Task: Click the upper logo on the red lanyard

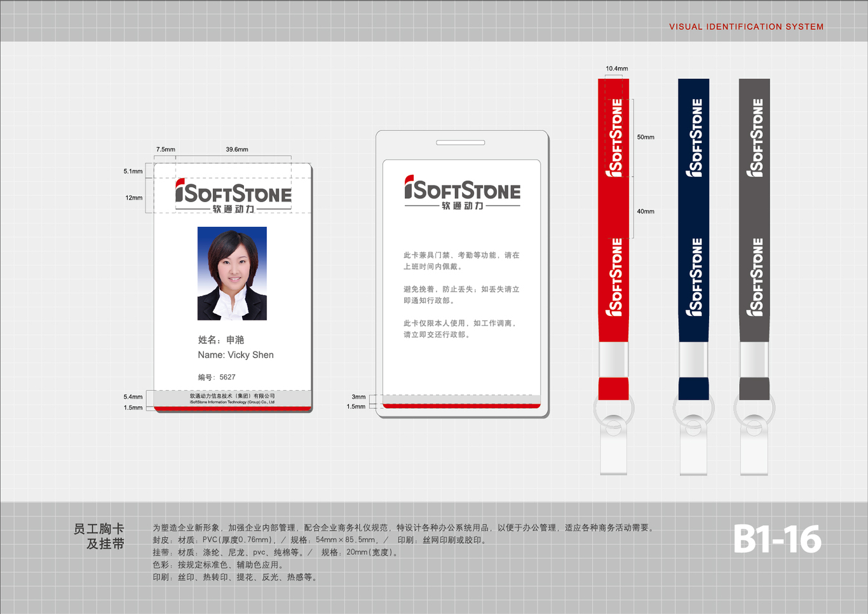Action: click(x=614, y=138)
